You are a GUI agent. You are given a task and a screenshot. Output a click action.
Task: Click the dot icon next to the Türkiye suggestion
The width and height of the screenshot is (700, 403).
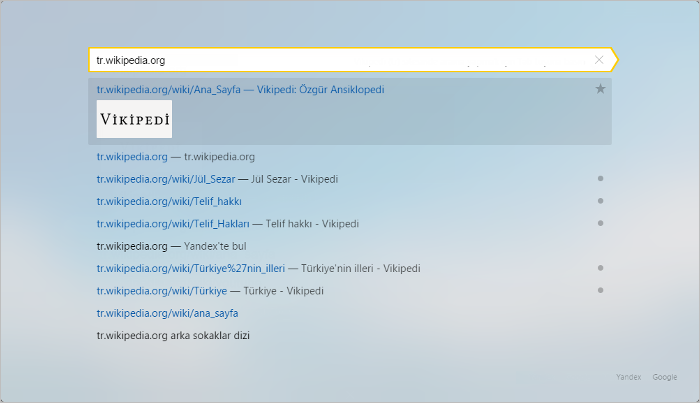click(x=600, y=290)
